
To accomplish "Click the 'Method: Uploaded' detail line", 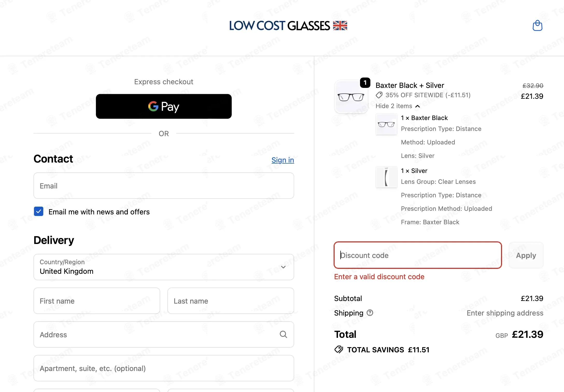I will [x=428, y=142].
